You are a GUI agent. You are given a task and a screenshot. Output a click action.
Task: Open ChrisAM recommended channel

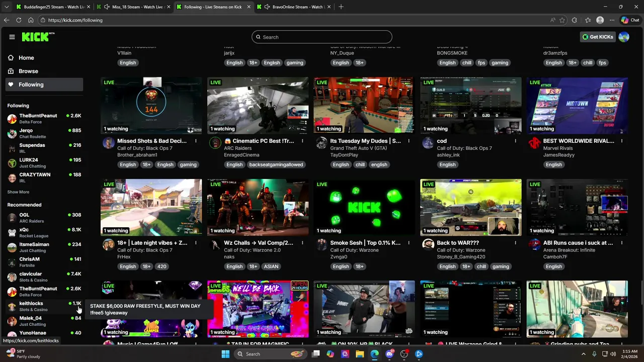[45, 262]
